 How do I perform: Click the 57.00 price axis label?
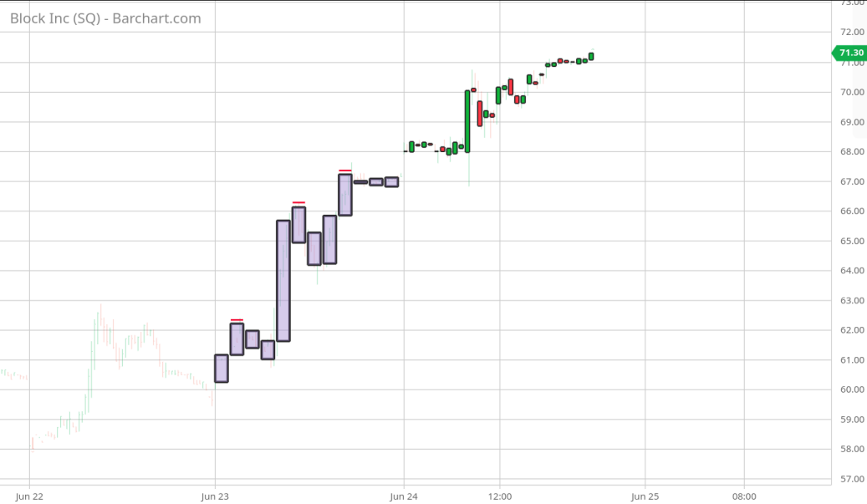pos(853,479)
